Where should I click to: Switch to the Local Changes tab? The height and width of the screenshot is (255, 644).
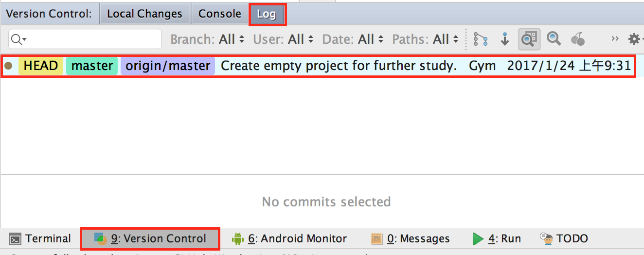point(144,14)
